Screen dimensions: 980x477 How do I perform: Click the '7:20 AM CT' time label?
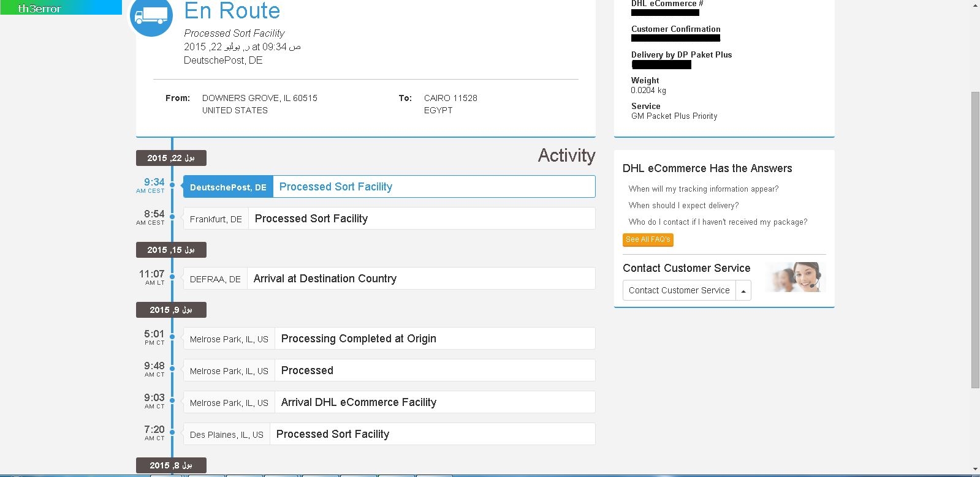pyautogui.click(x=154, y=433)
